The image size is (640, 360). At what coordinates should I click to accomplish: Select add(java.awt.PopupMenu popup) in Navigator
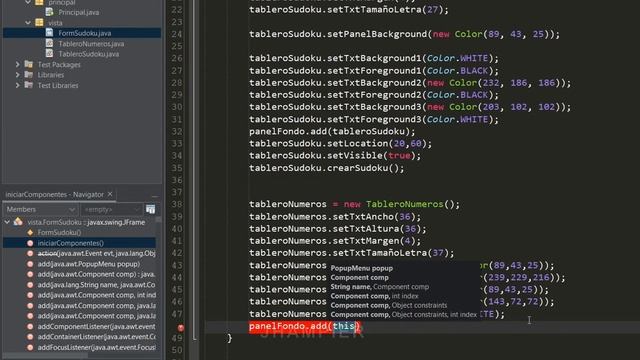click(89, 264)
